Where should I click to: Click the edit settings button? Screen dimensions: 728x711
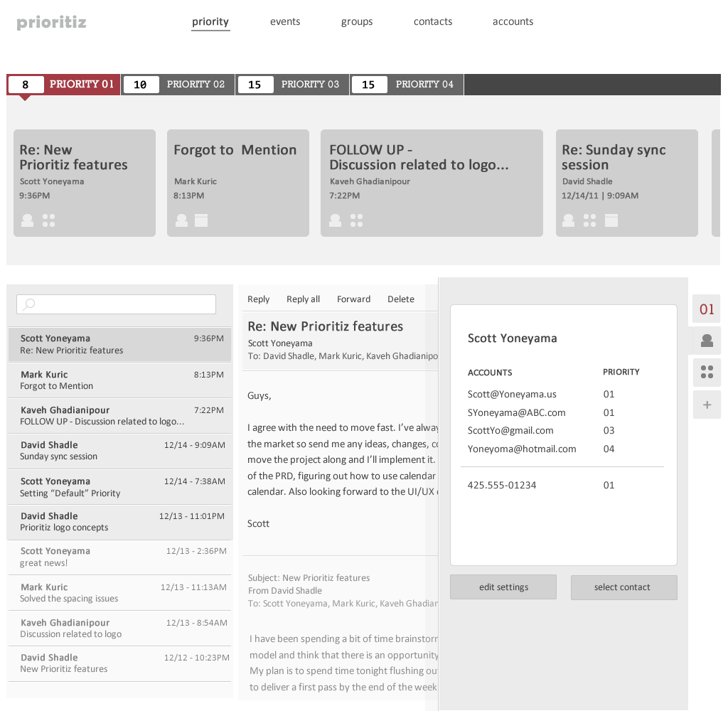(503, 587)
